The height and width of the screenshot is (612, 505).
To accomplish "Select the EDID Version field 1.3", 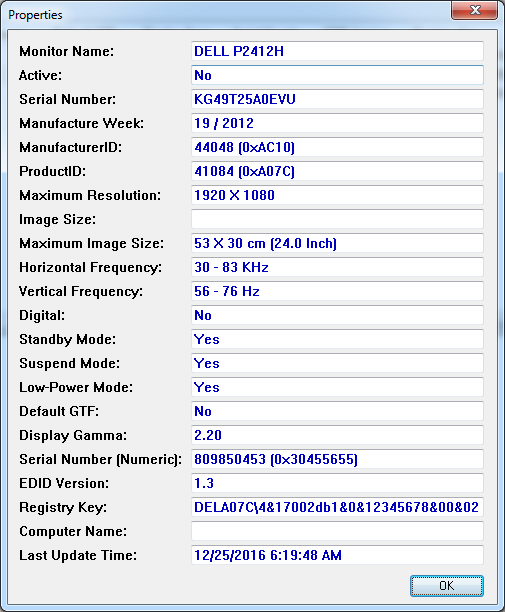I will pyautogui.click(x=337, y=483).
